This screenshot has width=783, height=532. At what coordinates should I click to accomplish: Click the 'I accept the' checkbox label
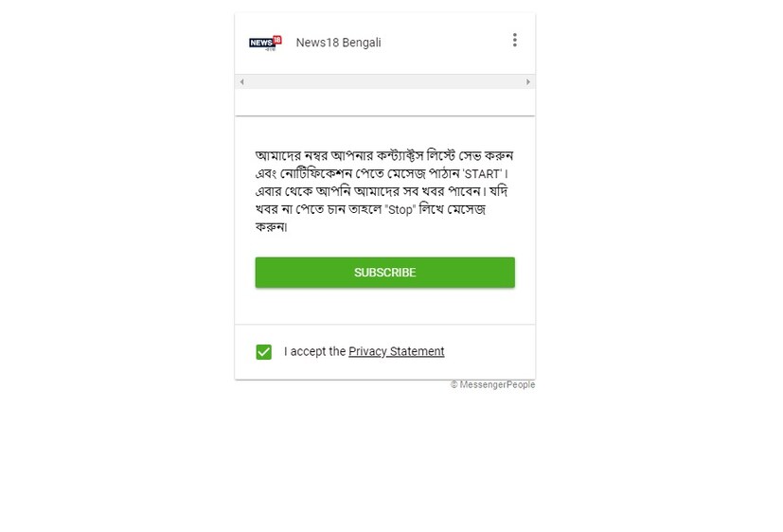click(x=314, y=351)
